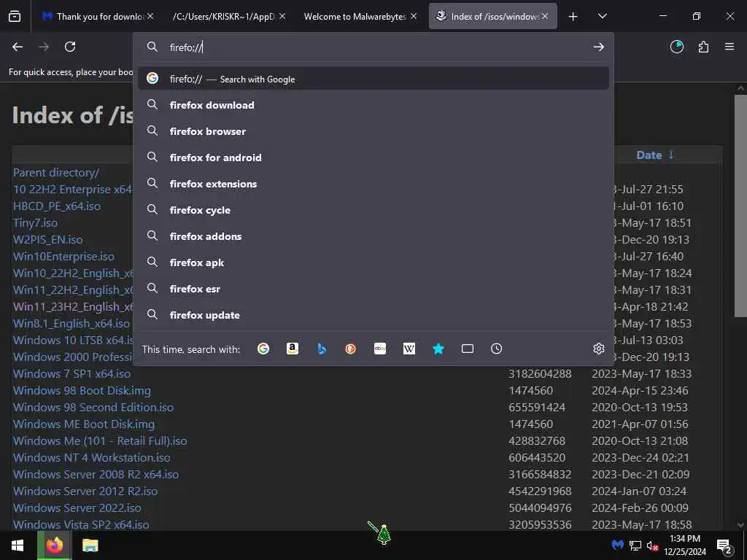Click muted volume tray icon
Viewport: 747px width, 560px height.
click(652, 545)
